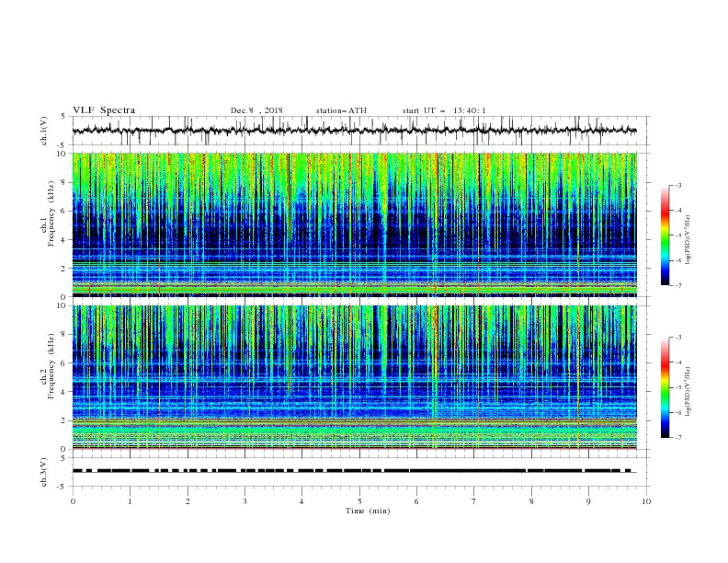Click the ch.3(V) axis label
This screenshot has width=728, height=563.
coord(44,472)
